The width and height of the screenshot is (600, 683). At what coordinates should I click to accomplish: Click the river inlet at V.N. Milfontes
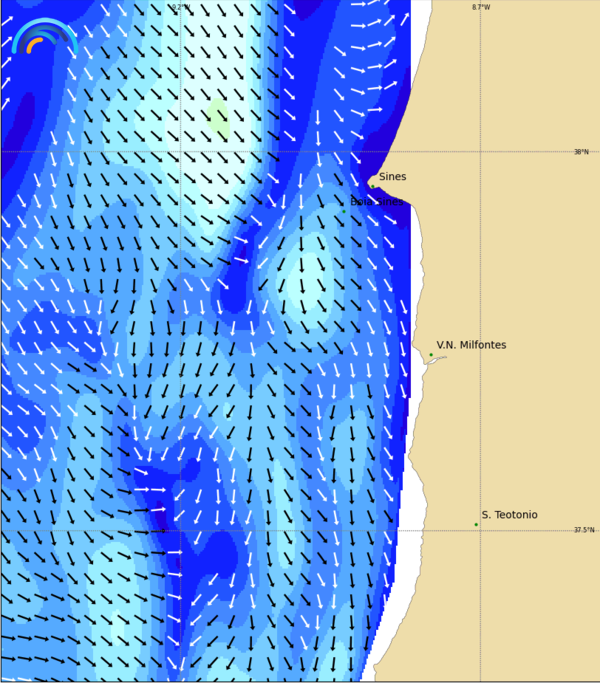tap(436, 360)
